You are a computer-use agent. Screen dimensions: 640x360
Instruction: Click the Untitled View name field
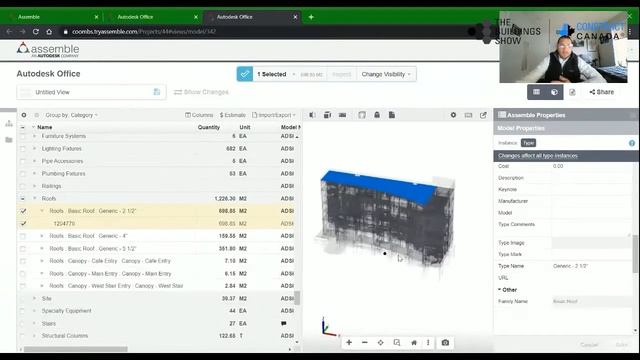(x=91, y=92)
